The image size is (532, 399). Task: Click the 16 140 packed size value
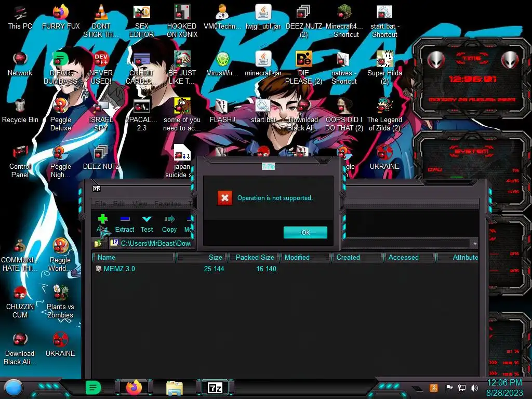266,269
